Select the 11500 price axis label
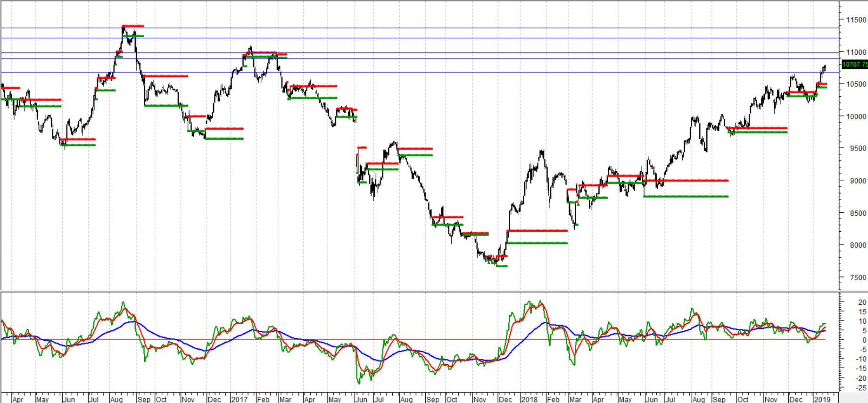This screenshot has width=868, height=403. pos(856,20)
